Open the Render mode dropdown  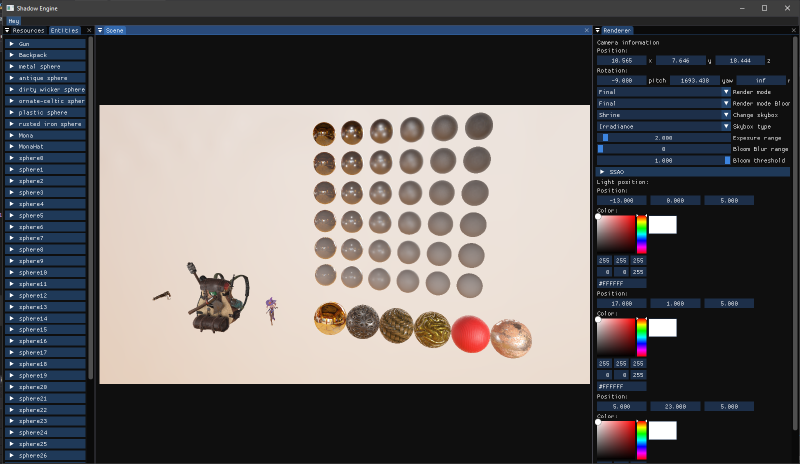(664, 92)
